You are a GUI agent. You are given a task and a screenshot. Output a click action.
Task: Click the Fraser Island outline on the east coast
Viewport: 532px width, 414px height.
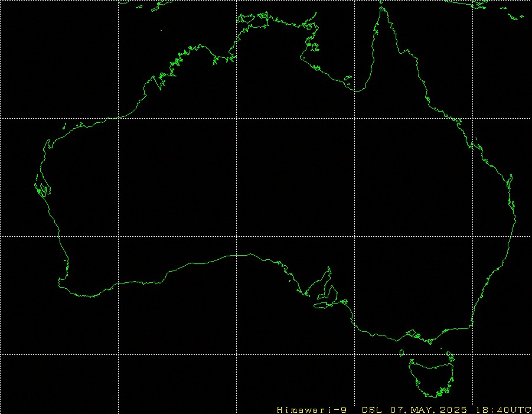point(510,181)
